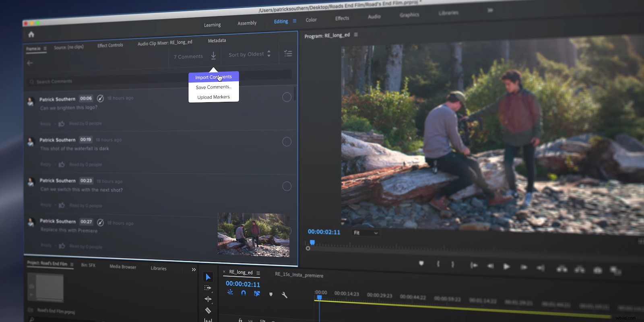Switch to the Assembly workspace
644x322 pixels.
pos(247,23)
